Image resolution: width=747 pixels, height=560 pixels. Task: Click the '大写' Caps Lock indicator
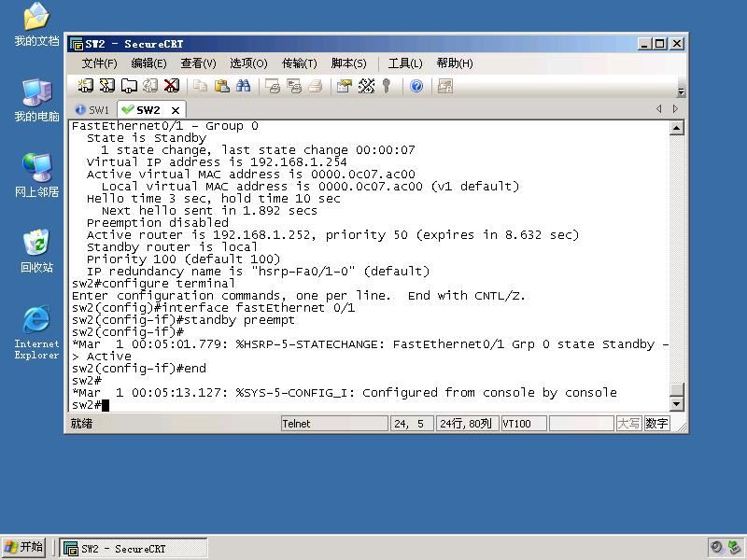click(628, 424)
